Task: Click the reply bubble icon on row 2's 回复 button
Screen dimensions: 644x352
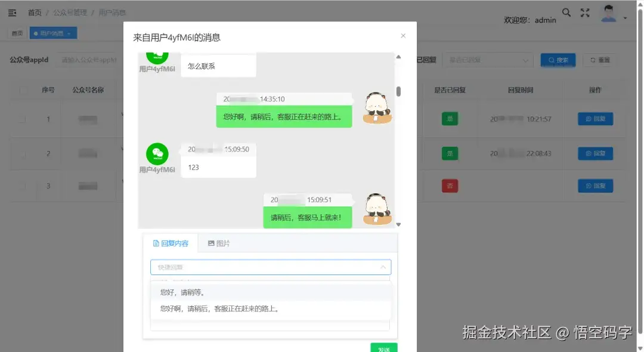Action: pyautogui.click(x=587, y=153)
